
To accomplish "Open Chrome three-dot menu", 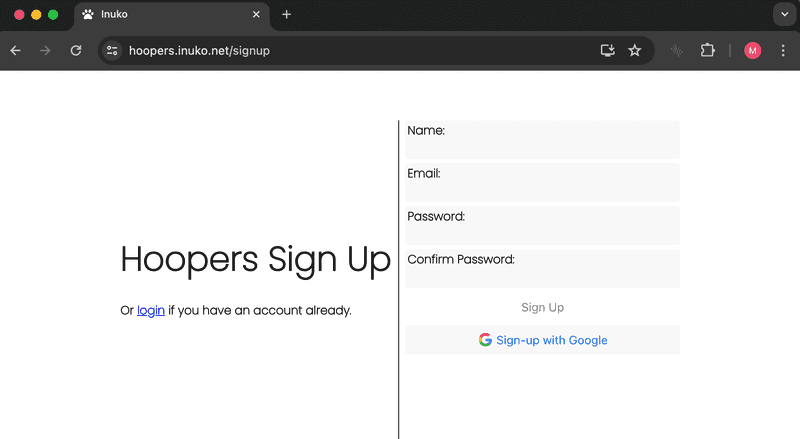I will pos(783,51).
